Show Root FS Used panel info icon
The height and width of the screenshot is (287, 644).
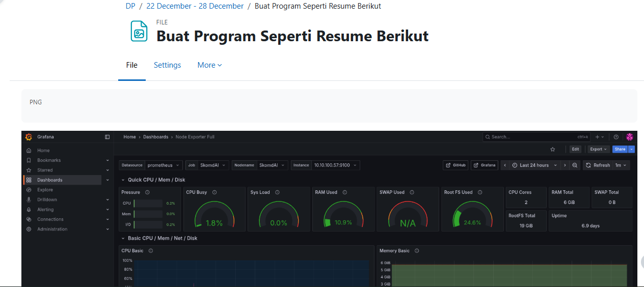click(x=480, y=192)
